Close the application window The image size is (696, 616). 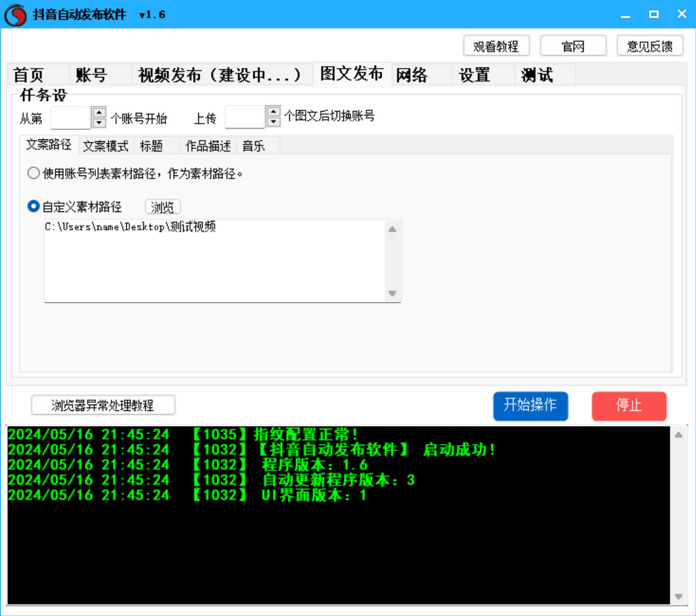click(682, 15)
